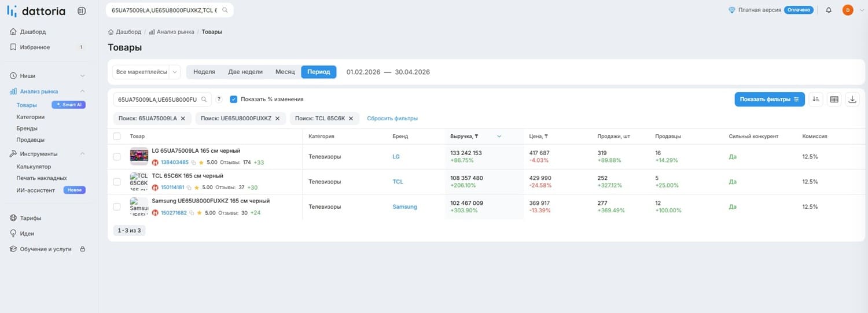The image size is (868, 313).
Task: Toggle Показать % изменения checkbox
Action: coord(234,100)
